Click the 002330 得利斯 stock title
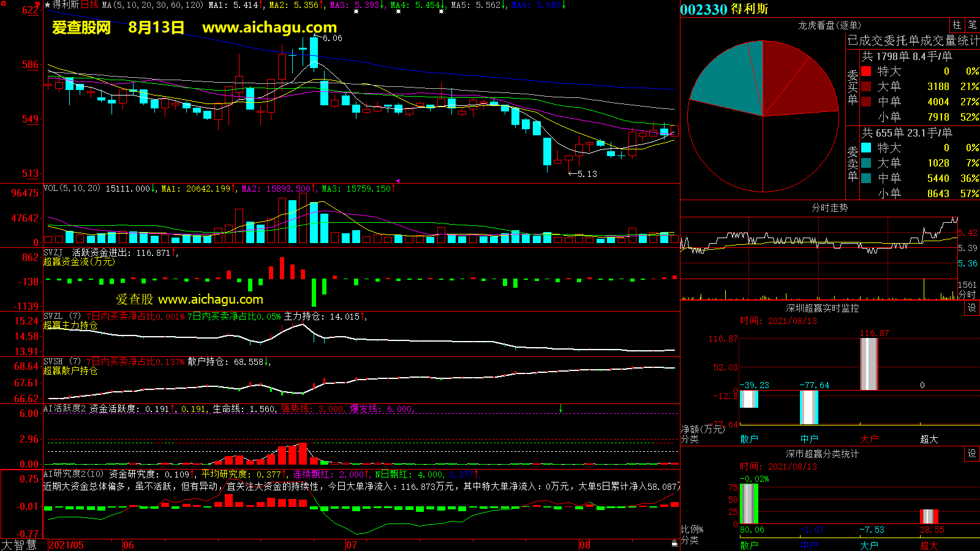 click(x=724, y=9)
